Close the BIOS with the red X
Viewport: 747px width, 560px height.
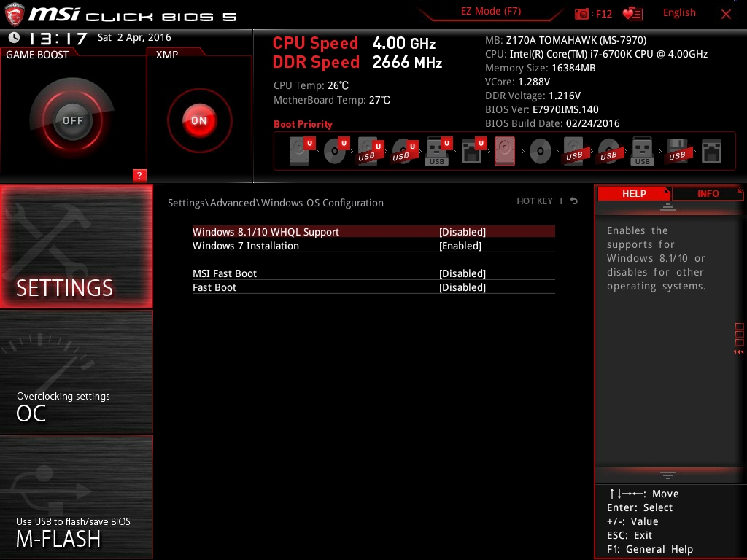click(x=726, y=15)
